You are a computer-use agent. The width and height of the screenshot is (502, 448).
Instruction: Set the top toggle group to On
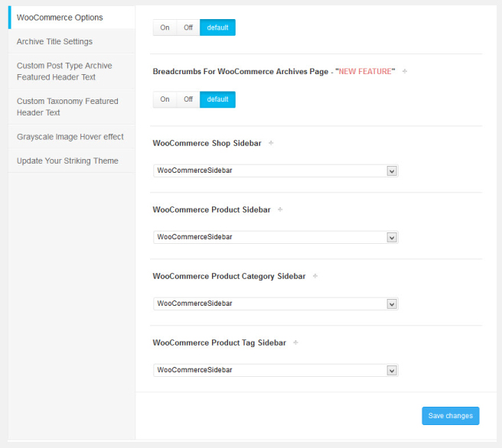point(165,28)
